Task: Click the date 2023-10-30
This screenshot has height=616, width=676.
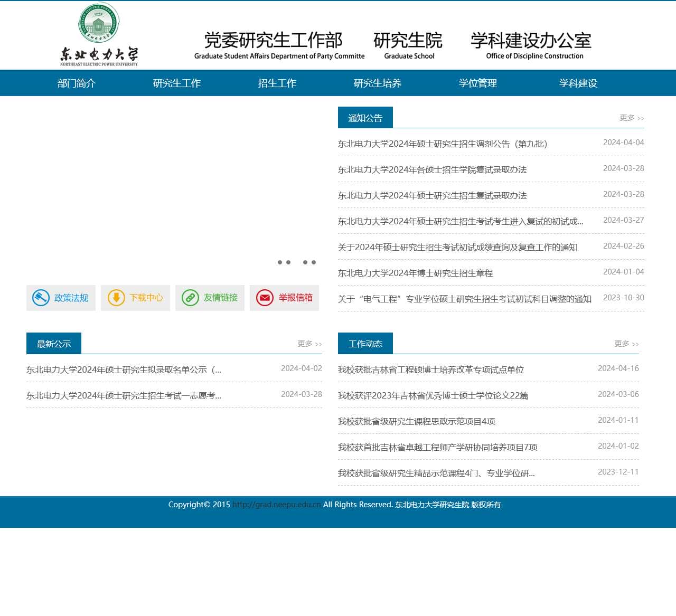Action: (x=624, y=298)
